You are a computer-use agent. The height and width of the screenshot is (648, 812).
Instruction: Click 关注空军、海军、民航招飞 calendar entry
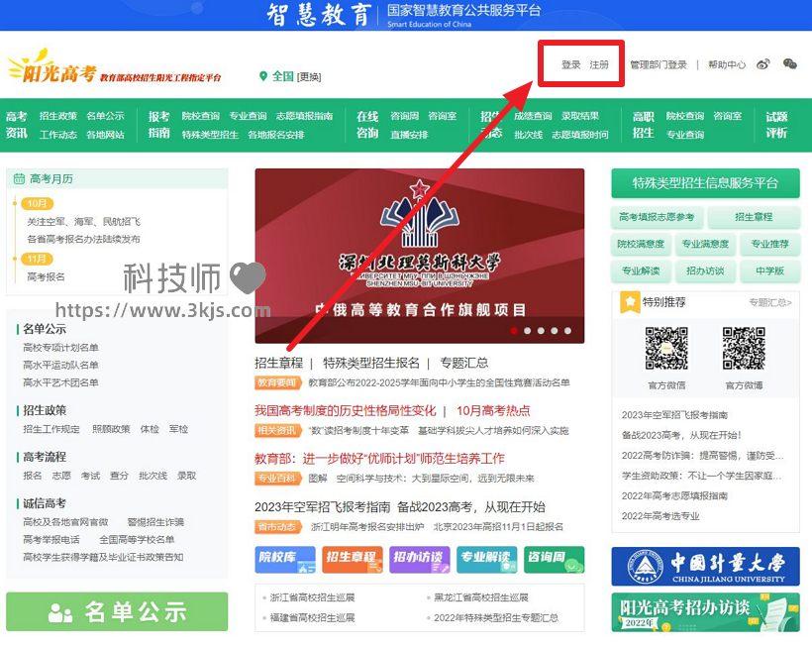click(83, 222)
